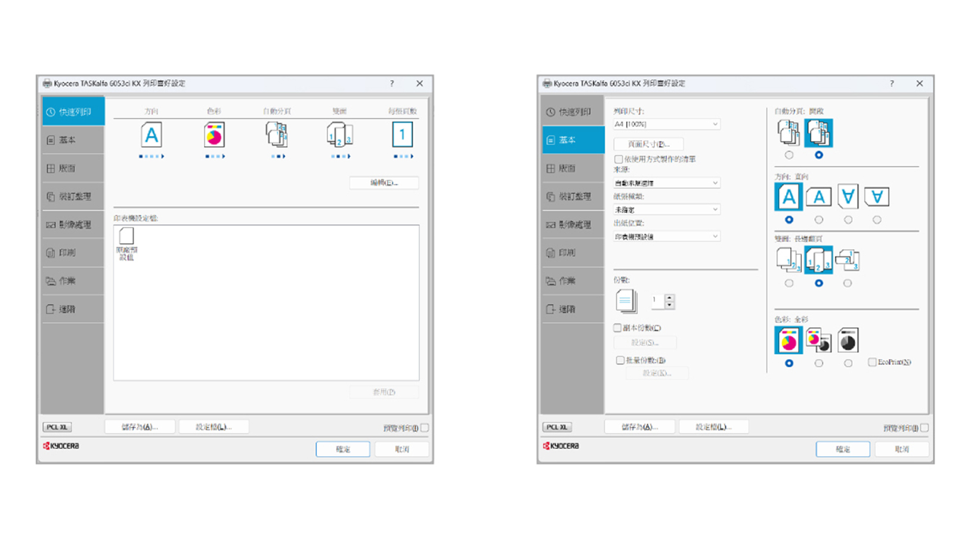Select the landscape orientation icon under 方向
Screen dimensions: 980x539
click(x=818, y=197)
